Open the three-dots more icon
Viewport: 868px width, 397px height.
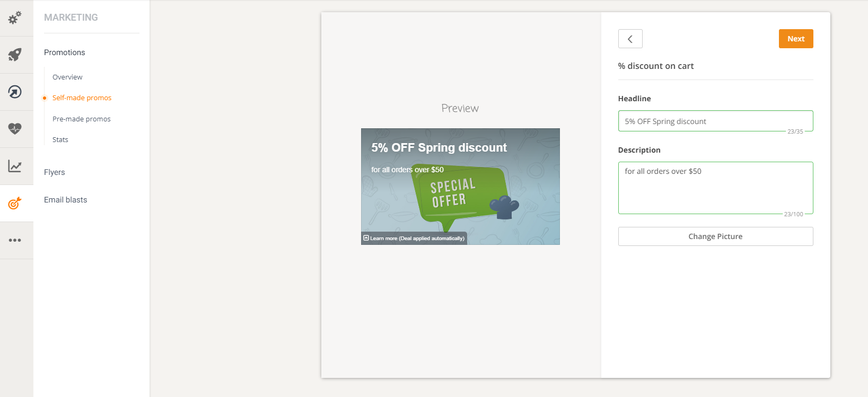(15, 240)
